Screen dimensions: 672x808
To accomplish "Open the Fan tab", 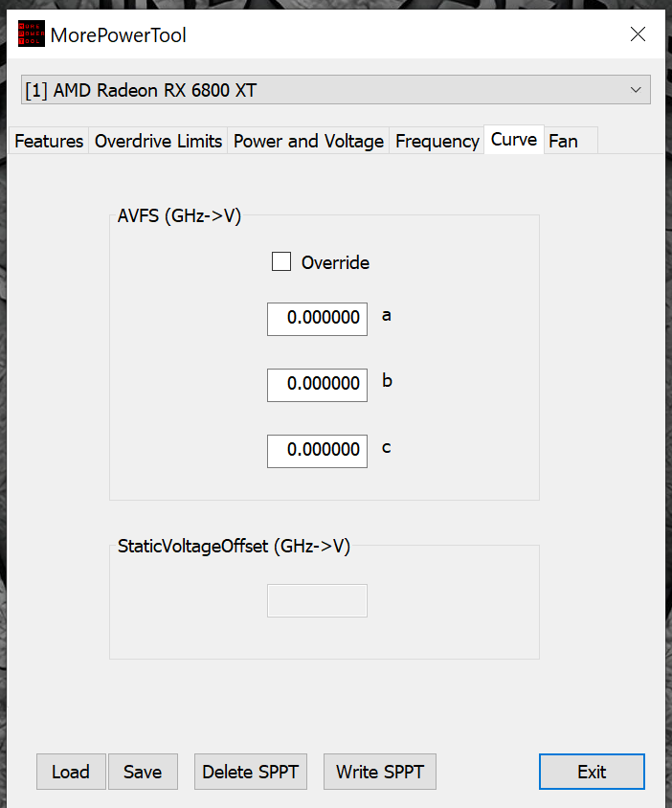I will coord(571,141).
